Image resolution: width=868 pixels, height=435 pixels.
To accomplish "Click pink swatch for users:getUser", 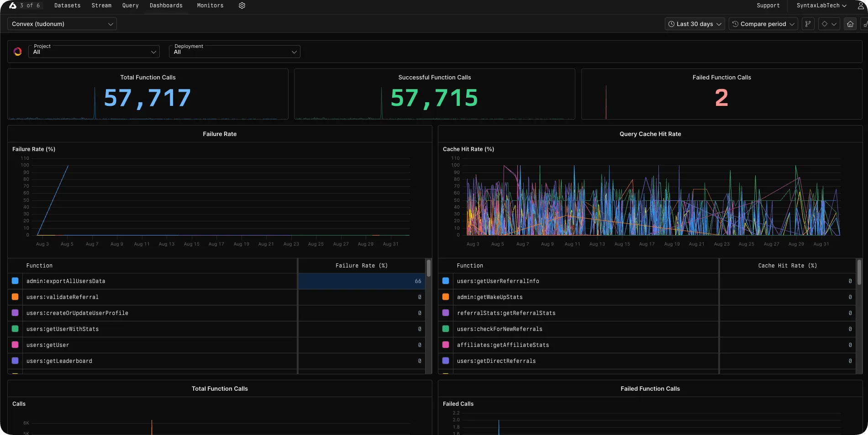I will click(15, 345).
